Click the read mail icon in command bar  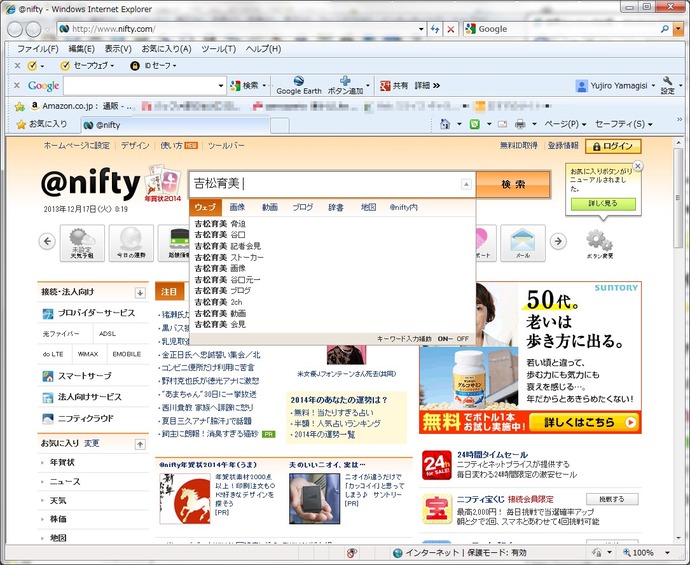click(502, 125)
